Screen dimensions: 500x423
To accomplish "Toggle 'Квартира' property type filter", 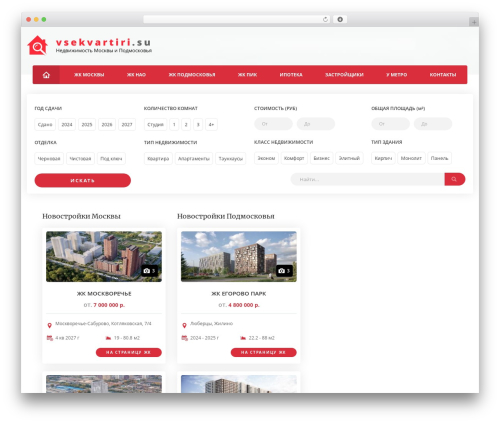I will pyautogui.click(x=158, y=158).
